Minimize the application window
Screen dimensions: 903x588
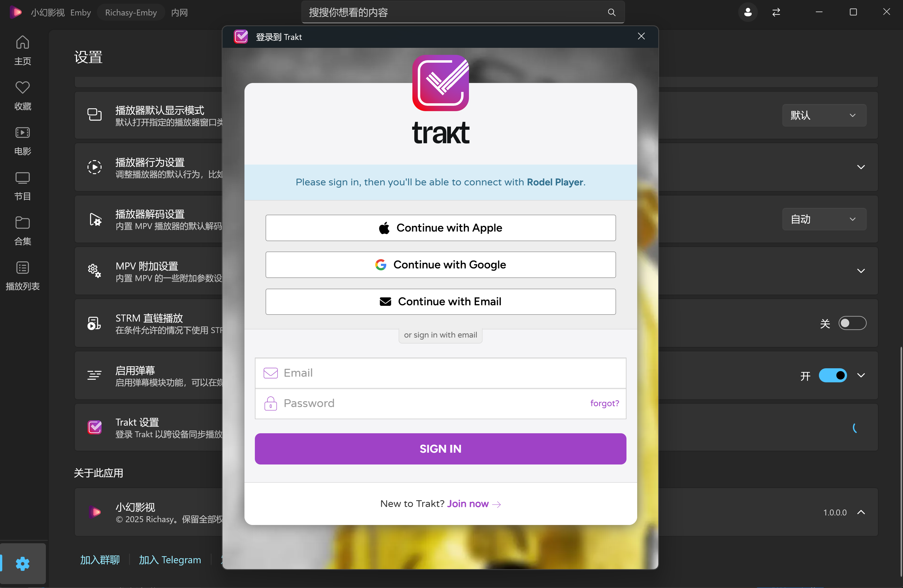[819, 12]
